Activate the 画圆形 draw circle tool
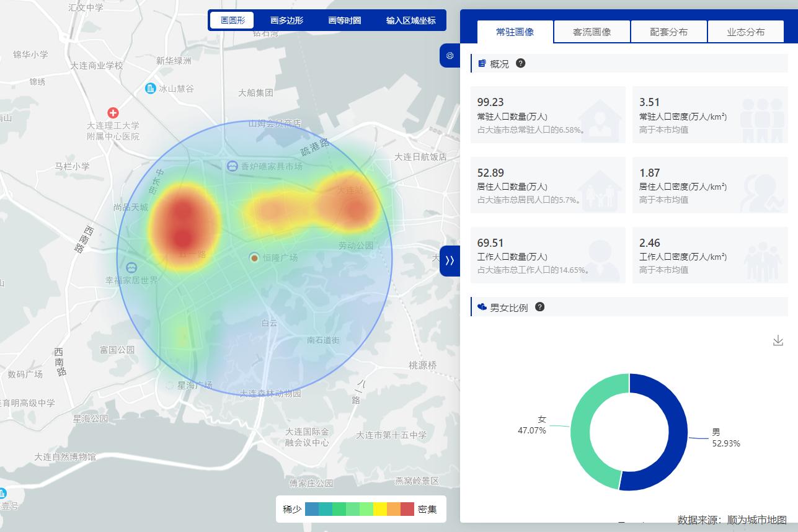Screen dimensions: 798x532 (x=233, y=20)
